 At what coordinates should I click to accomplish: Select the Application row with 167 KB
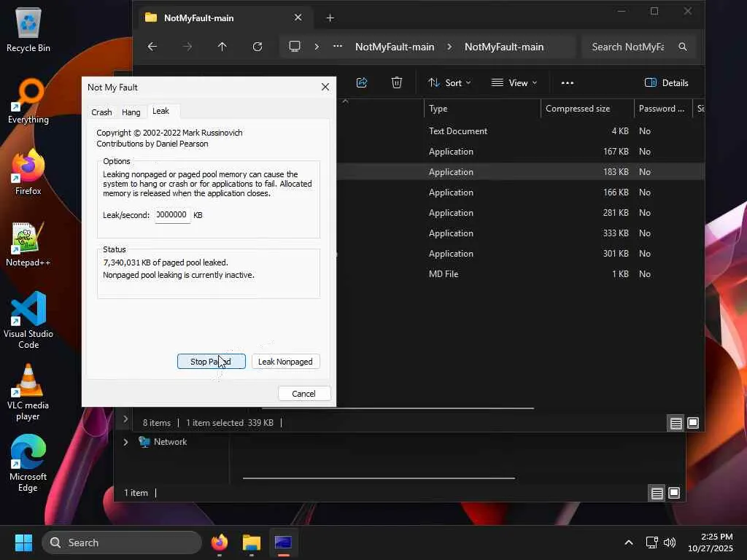pos(520,152)
